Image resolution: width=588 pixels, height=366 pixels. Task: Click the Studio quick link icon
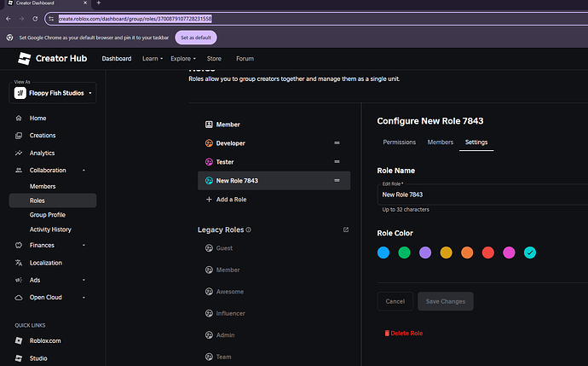click(19, 358)
